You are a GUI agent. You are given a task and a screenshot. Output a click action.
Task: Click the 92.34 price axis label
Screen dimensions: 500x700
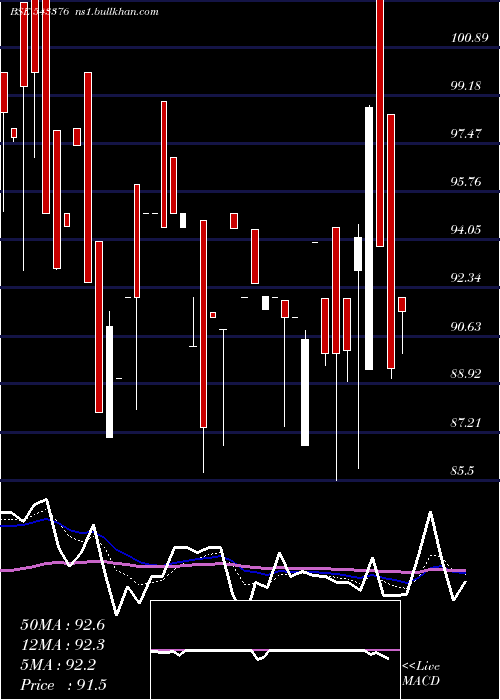coord(466,278)
